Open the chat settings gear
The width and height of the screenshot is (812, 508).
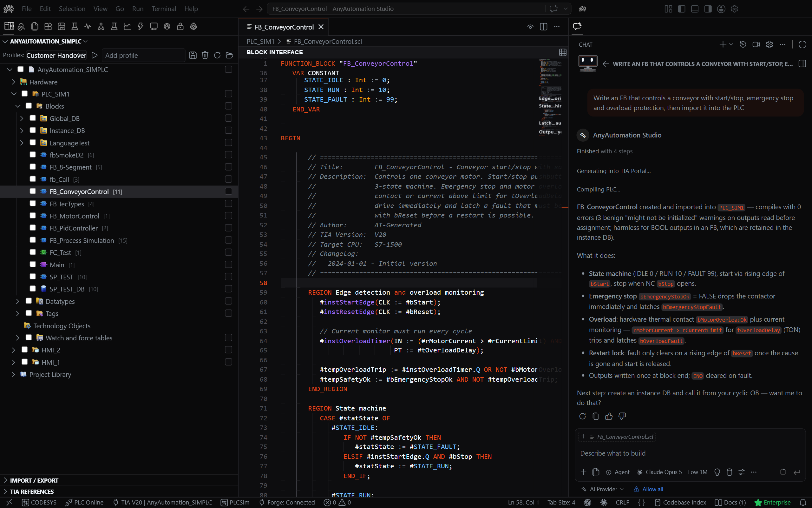pos(769,44)
